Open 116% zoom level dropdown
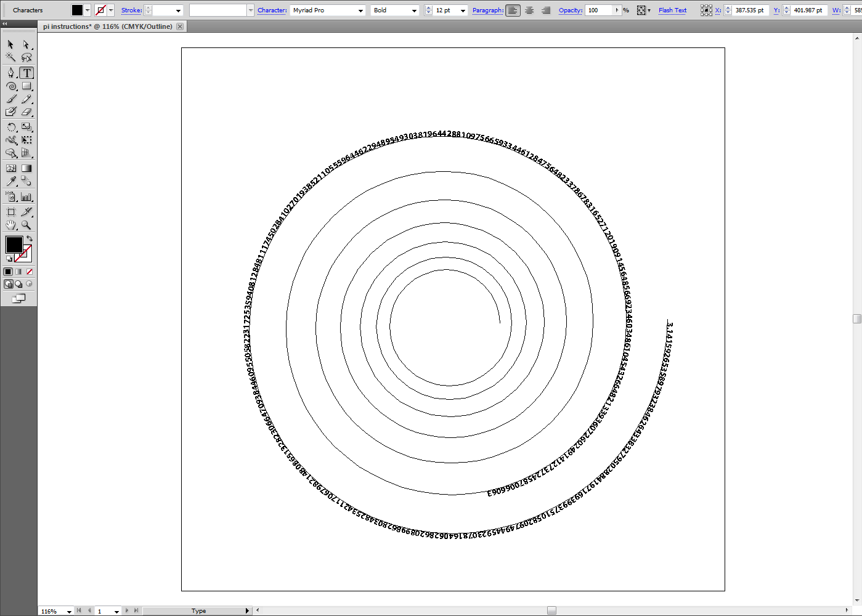Viewport: 862px width, 616px height. (69, 611)
